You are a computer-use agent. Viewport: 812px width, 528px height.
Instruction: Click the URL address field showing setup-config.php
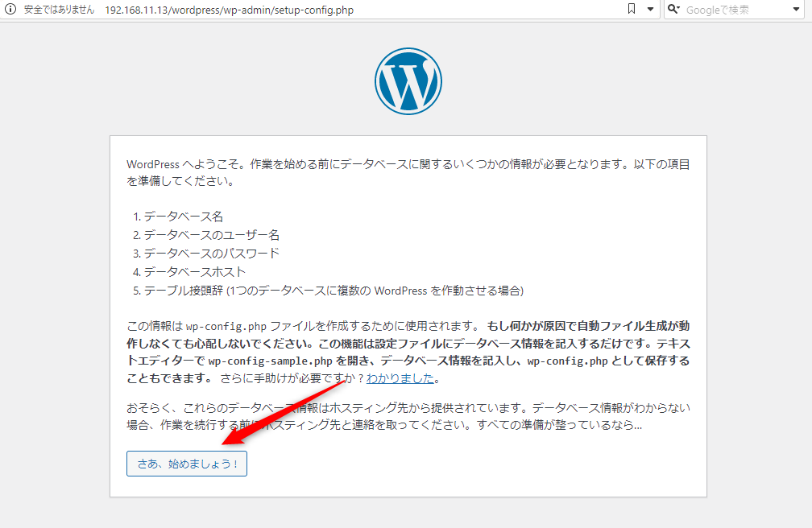tap(229, 10)
